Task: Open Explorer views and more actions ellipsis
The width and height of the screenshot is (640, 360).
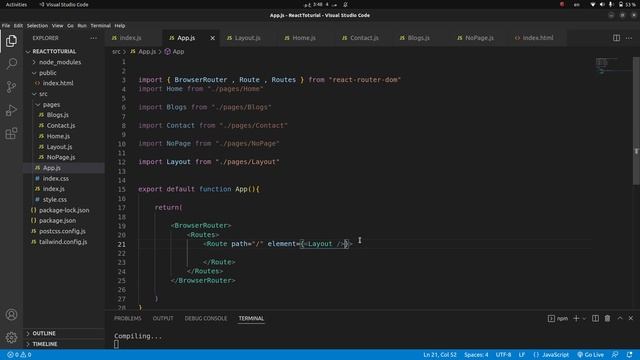Action: 94,38
